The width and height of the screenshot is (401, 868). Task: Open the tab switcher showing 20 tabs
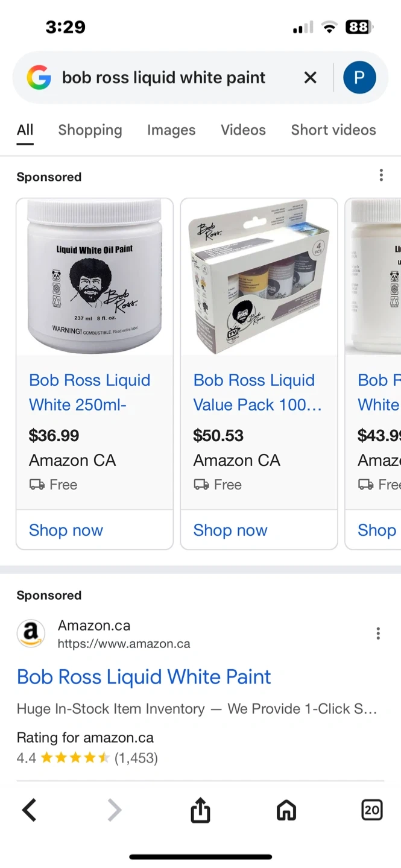pos(372,811)
